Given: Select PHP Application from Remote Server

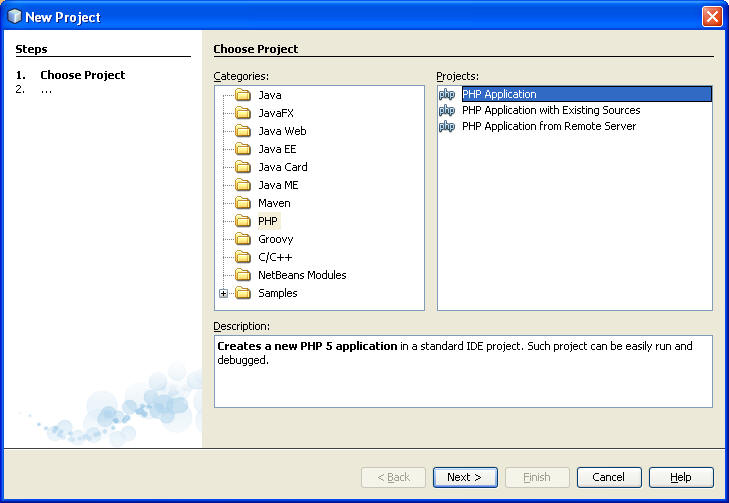Looking at the screenshot, I should coord(549,126).
